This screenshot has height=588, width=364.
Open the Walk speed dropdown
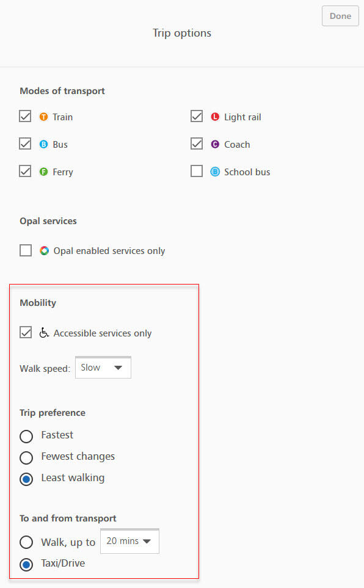[103, 368]
